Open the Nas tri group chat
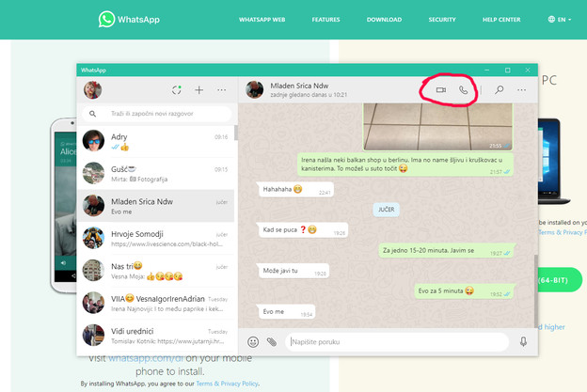Image resolution: width=587 pixels, height=392 pixels. click(155, 271)
